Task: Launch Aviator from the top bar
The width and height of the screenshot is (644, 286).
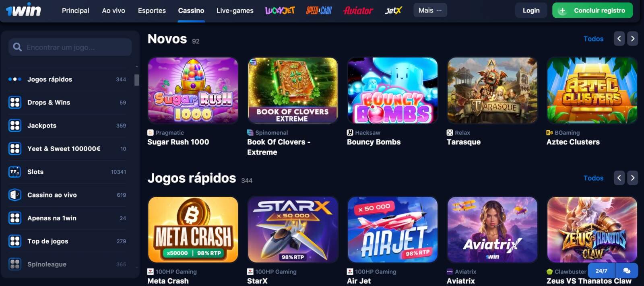Action: pos(358,10)
